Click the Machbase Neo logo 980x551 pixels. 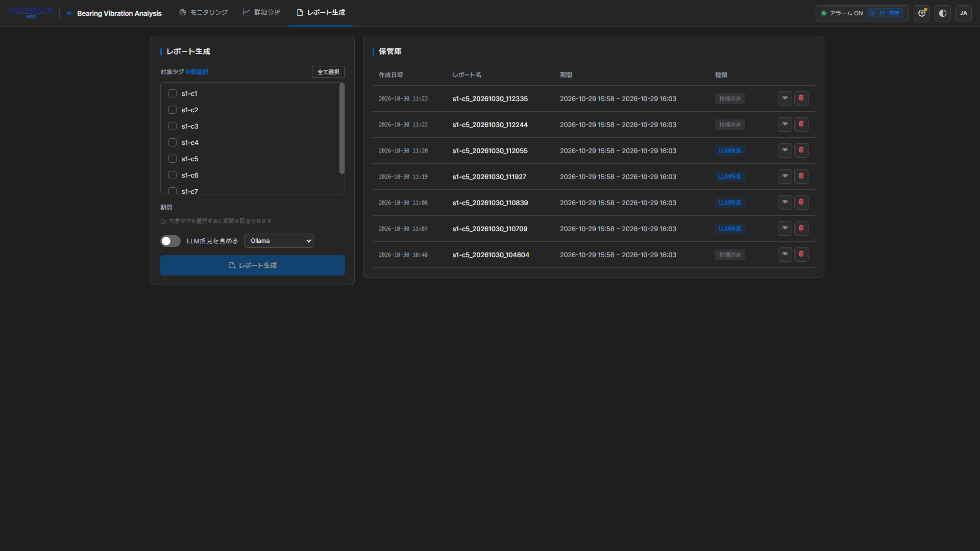coord(31,13)
